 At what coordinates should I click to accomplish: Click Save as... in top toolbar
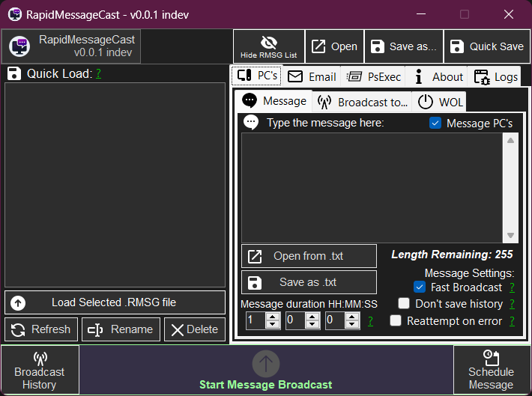coord(404,46)
